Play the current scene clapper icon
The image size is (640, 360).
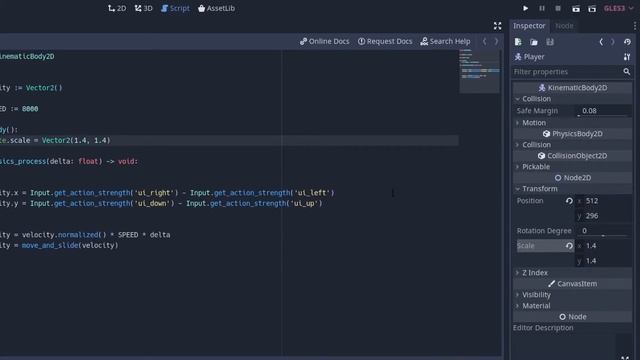[x=576, y=9]
